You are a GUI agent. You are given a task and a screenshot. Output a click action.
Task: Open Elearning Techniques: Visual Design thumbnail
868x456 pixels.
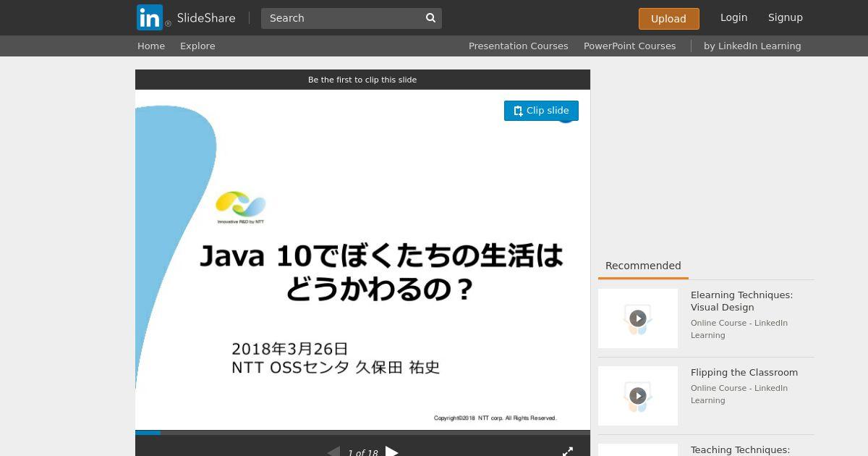(638, 318)
